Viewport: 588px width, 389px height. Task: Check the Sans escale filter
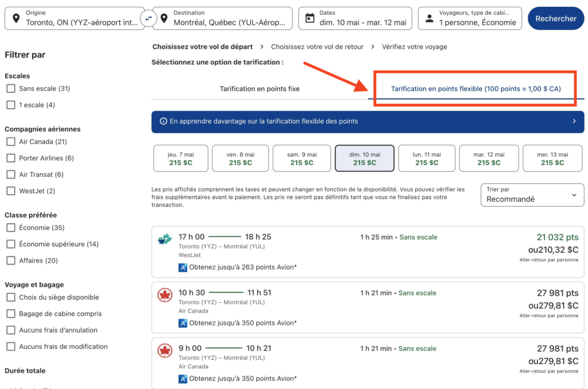11,88
